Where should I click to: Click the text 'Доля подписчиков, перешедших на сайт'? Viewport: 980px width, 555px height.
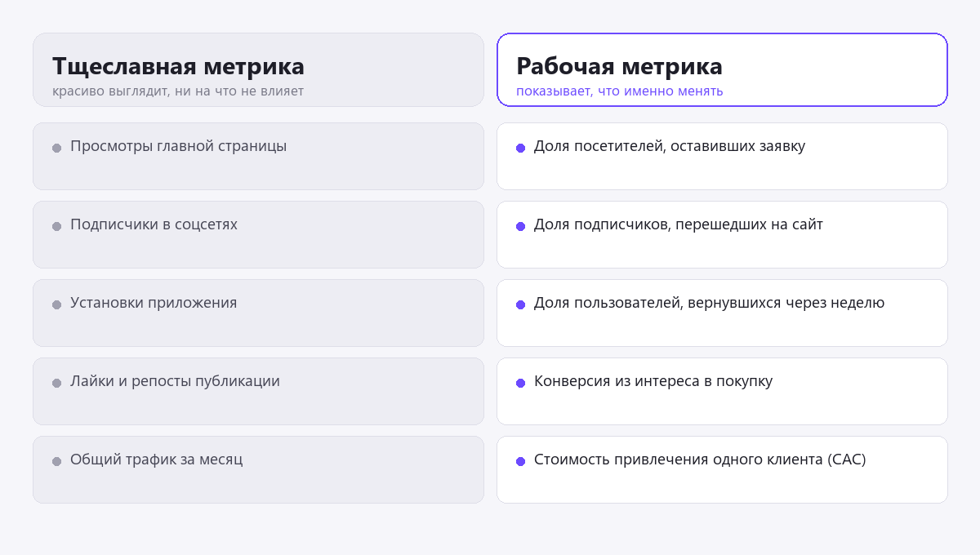(679, 224)
